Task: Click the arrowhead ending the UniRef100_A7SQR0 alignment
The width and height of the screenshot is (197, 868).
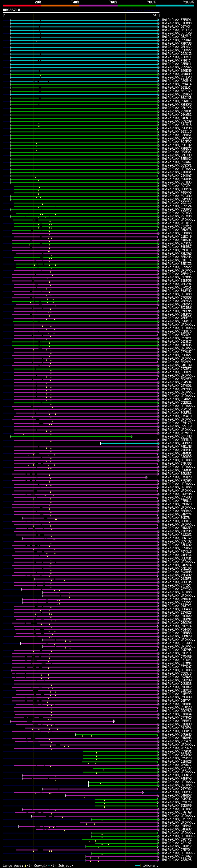Action: [147, 478]
